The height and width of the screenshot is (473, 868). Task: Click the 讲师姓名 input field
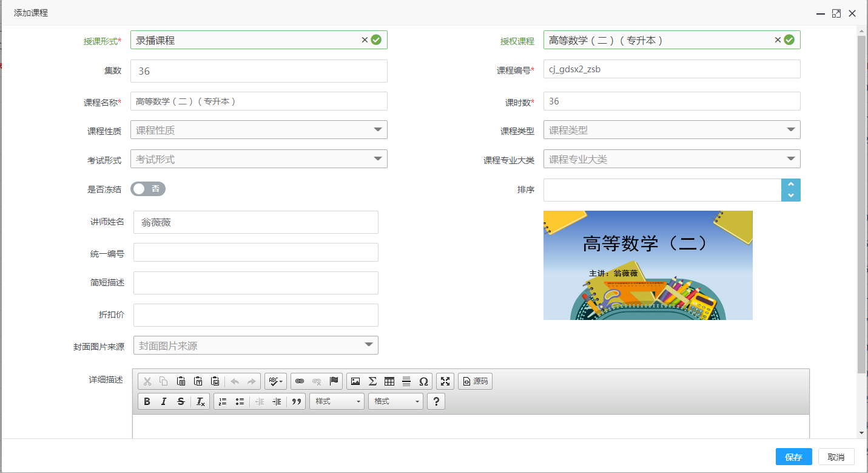tap(255, 222)
